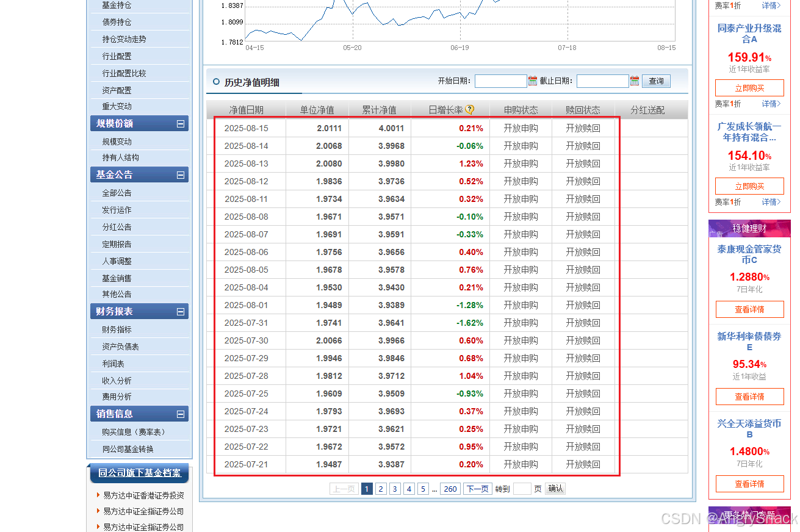The height and width of the screenshot is (532, 800).
Task: Click the page number jump input box
Action: coord(522,489)
